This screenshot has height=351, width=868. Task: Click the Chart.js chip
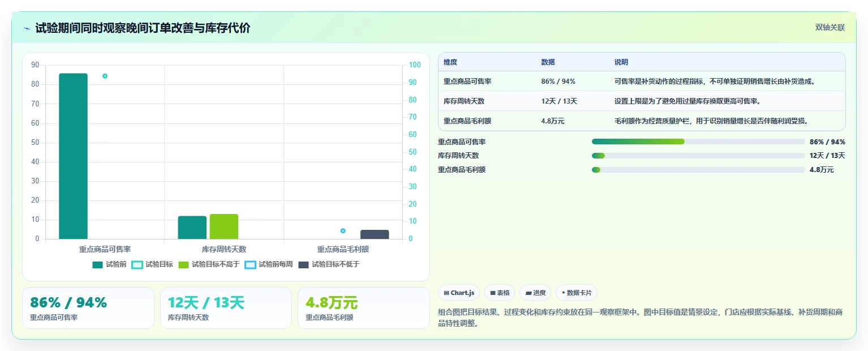pyautogui.click(x=459, y=293)
